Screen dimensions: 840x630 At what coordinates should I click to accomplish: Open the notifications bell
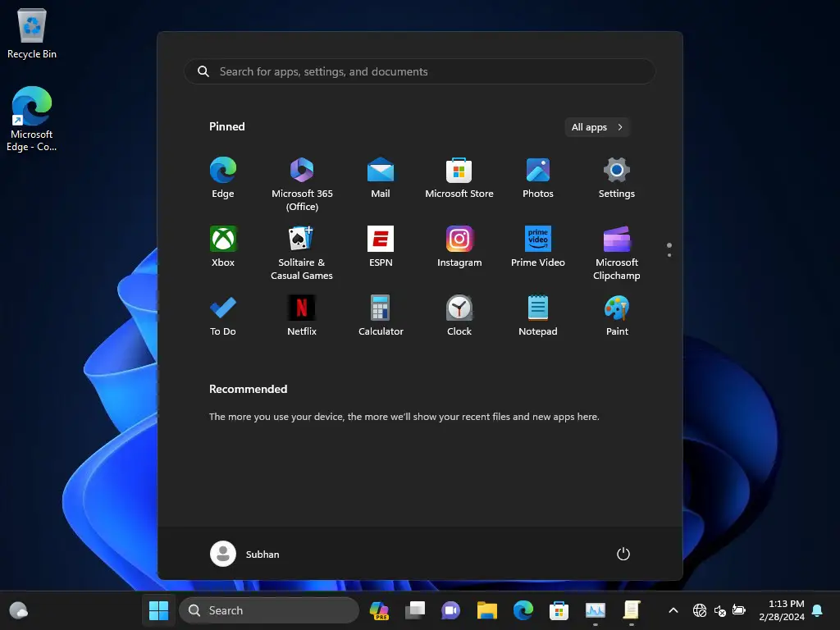[x=818, y=610]
